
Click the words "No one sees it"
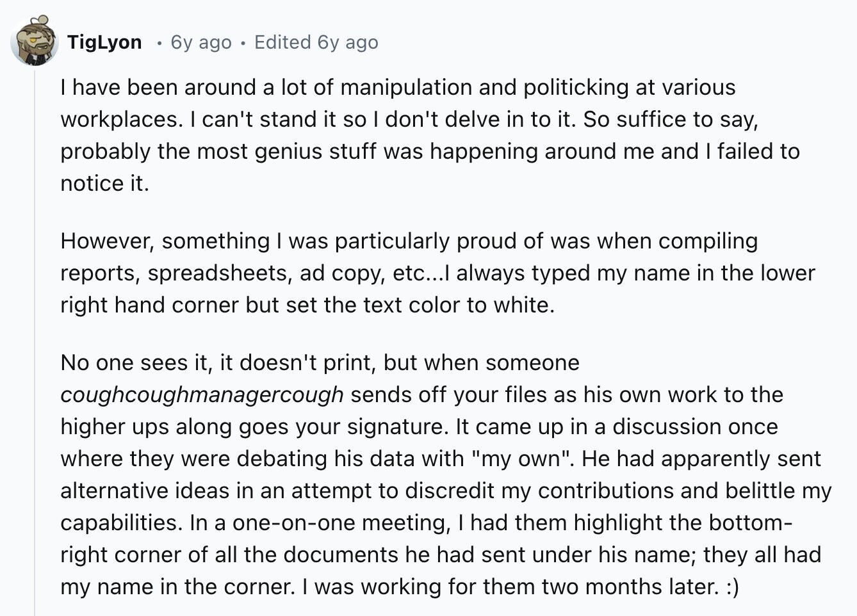tap(133, 362)
